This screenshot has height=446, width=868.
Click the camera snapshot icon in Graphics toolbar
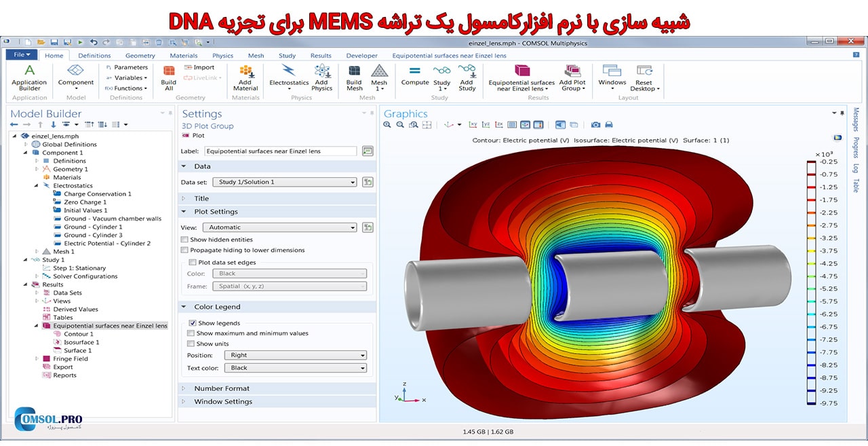(597, 125)
